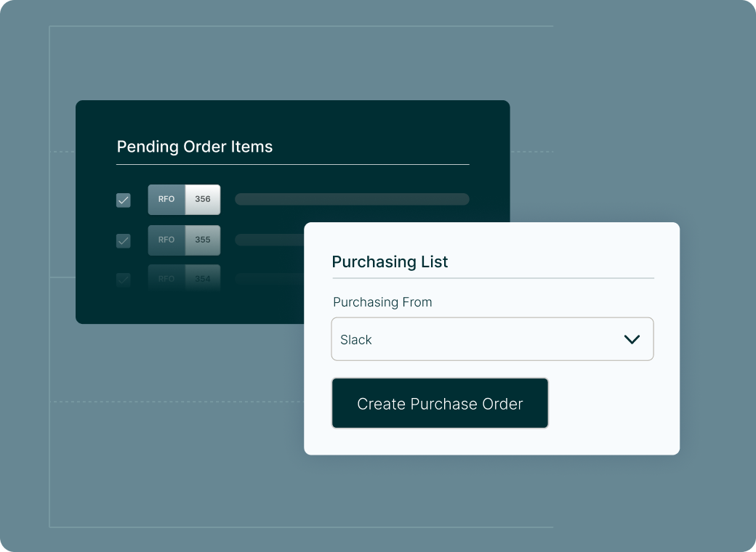
Task: Click the description bar for RFO 355
Action: [269, 240]
